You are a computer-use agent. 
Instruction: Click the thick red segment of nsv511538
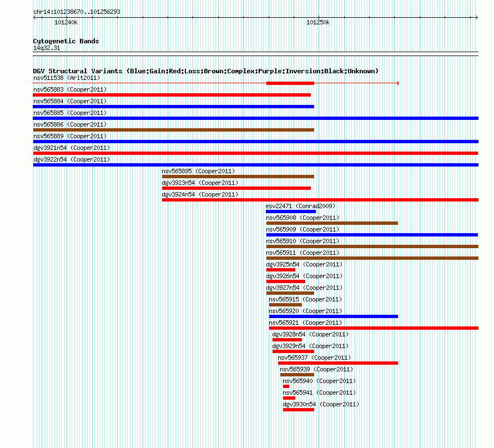[290, 83]
